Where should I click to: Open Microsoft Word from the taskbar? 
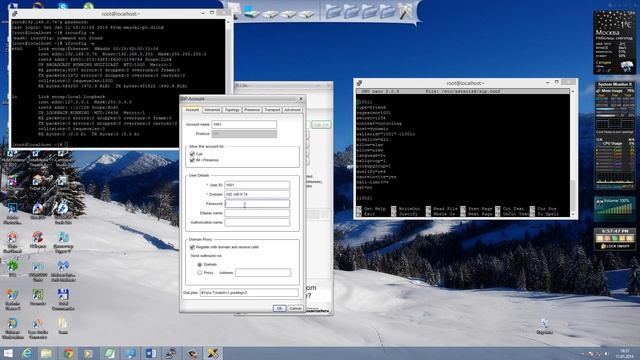[151, 353]
